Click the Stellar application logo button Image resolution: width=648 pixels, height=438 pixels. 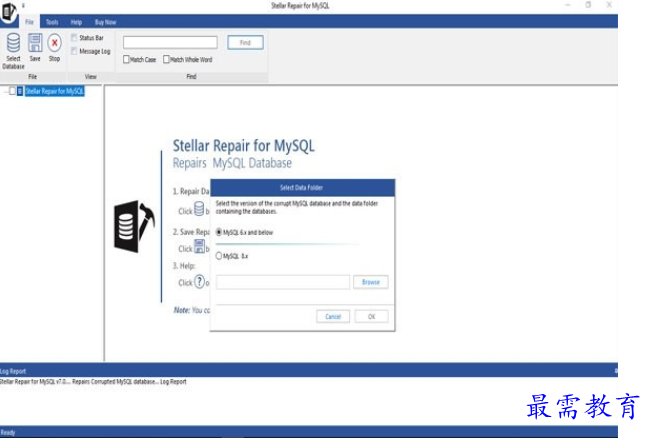tap(9, 12)
